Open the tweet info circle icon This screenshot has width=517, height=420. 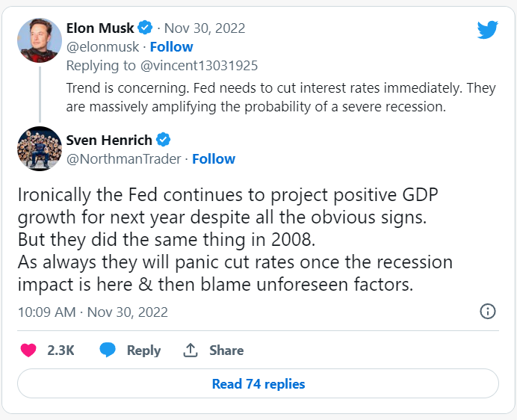[x=487, y=312]
